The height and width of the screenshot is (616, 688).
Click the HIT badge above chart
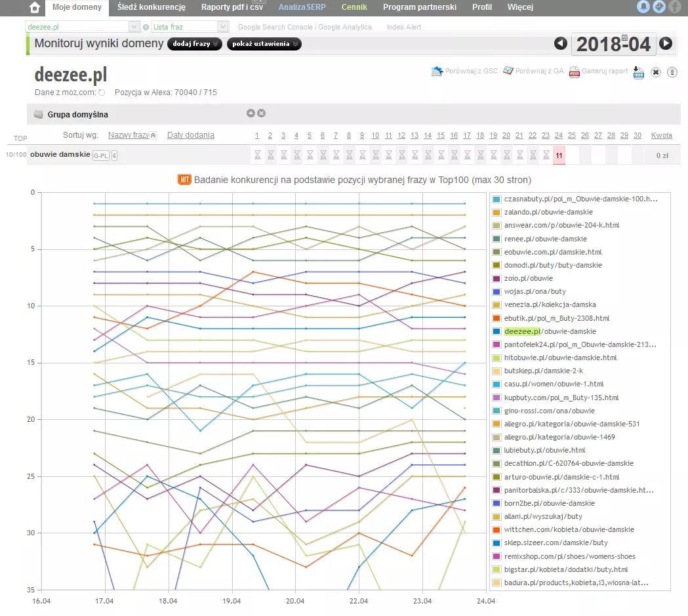[x=184, y=180]
